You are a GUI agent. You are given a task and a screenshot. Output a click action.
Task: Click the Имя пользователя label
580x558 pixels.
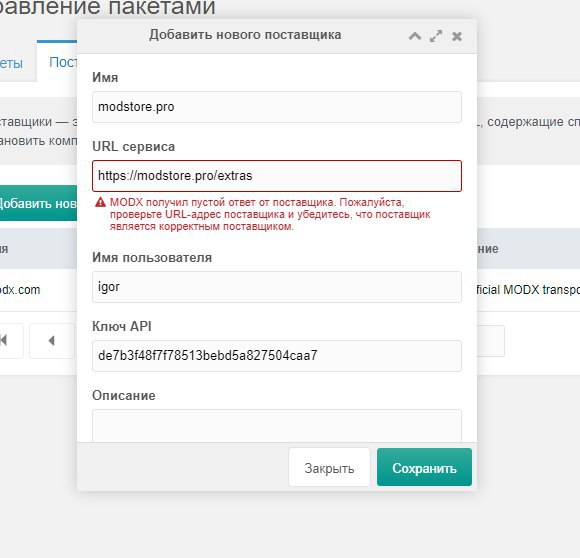pos(152,257)
